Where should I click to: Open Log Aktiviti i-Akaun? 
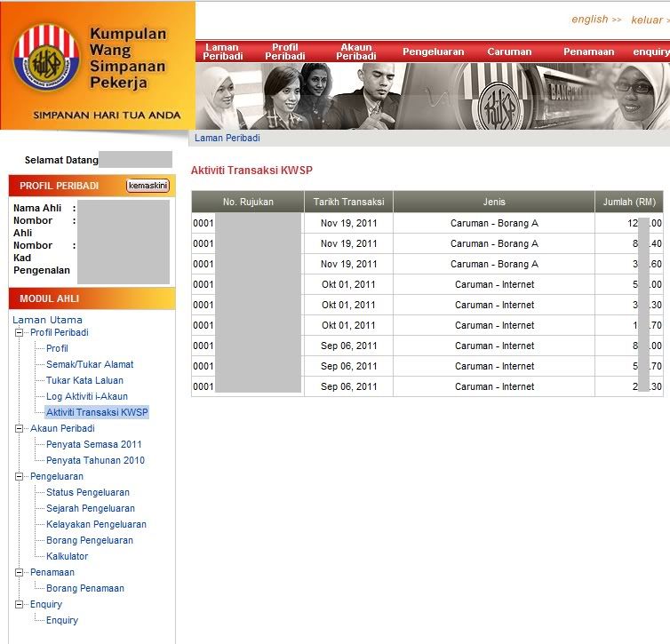(87, 396)
